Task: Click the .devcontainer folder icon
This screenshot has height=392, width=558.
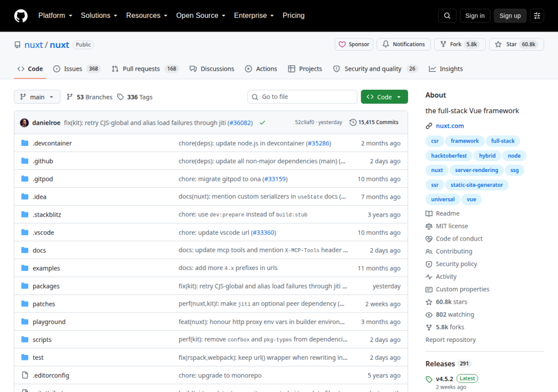Action: tap(25, 143)
